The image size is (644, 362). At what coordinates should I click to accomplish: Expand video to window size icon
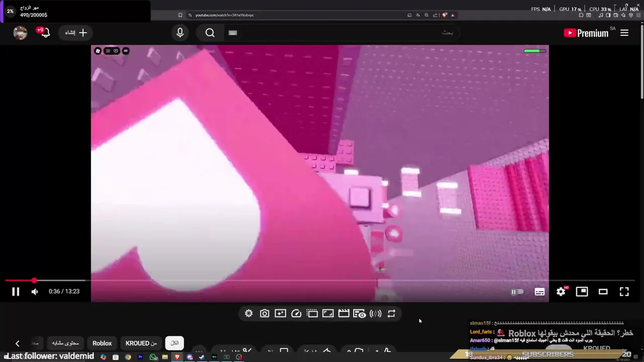pos(328,313)
